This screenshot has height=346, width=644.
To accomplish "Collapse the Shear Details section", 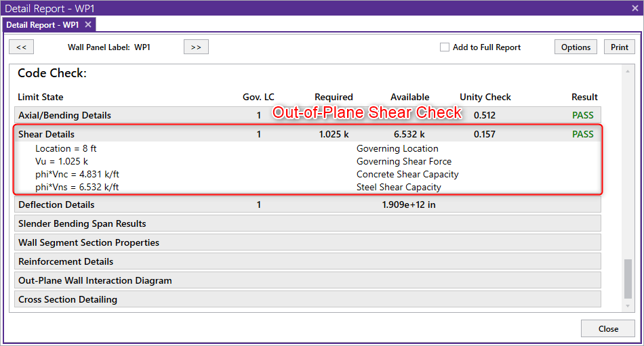I will 46,134.
